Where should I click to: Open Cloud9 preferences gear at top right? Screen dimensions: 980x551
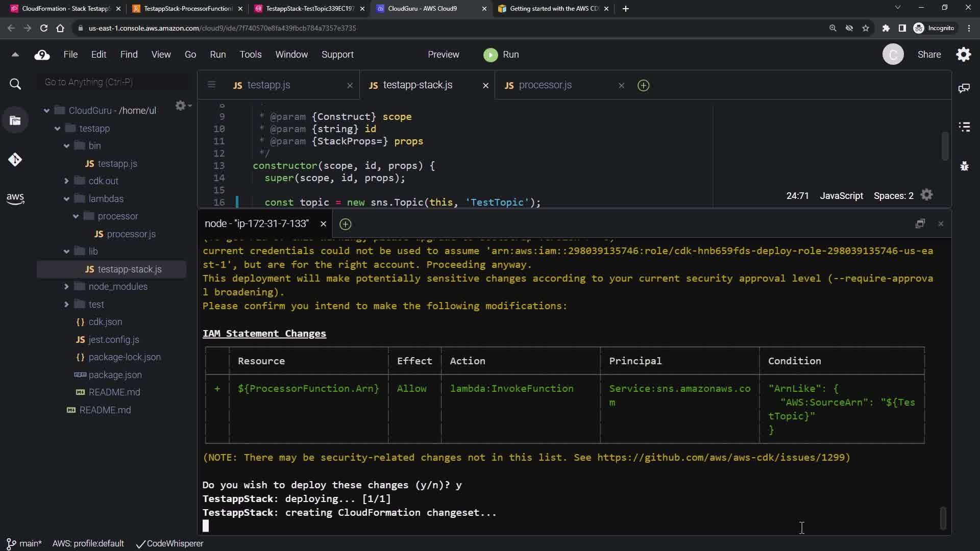tap(963, 55)
